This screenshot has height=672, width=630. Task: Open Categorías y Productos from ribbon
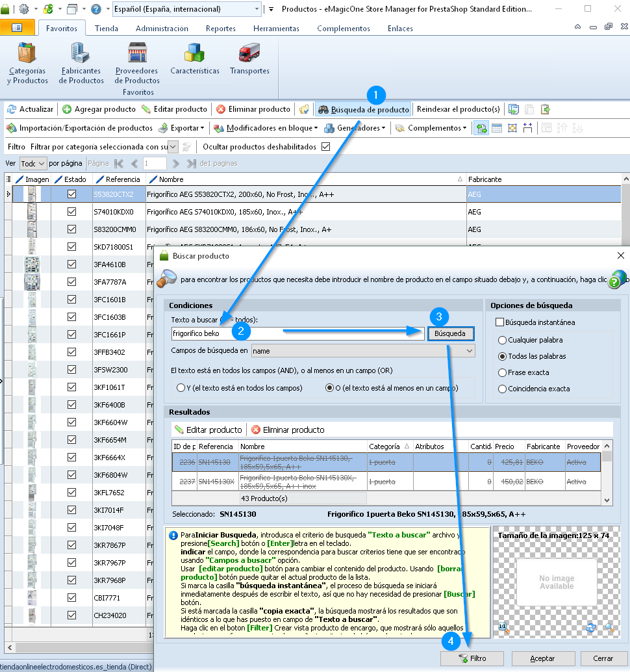point(27,64)
